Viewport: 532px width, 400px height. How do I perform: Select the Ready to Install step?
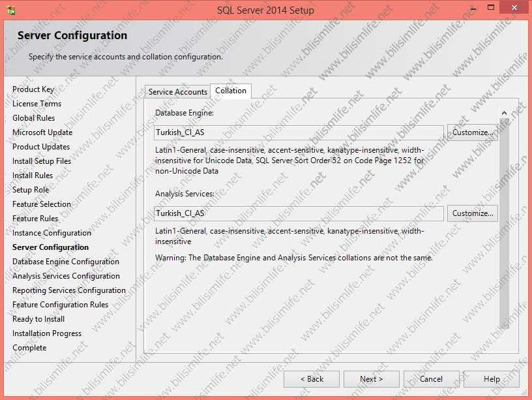pyautogui.click(x=38, y=319)
